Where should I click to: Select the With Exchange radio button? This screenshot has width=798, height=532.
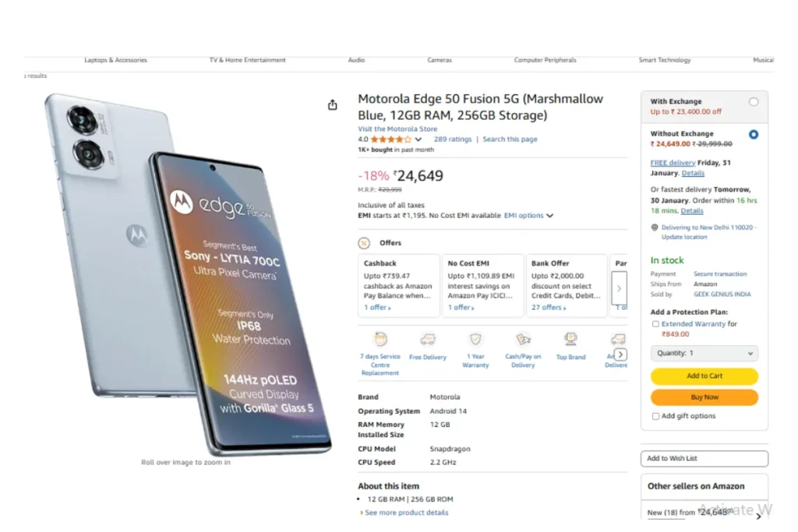tap(754, 102)
